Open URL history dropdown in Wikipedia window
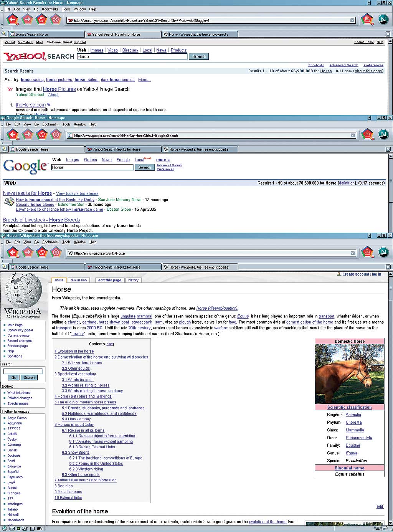Viewport: 393px width, 532px height. pos(352,253)
